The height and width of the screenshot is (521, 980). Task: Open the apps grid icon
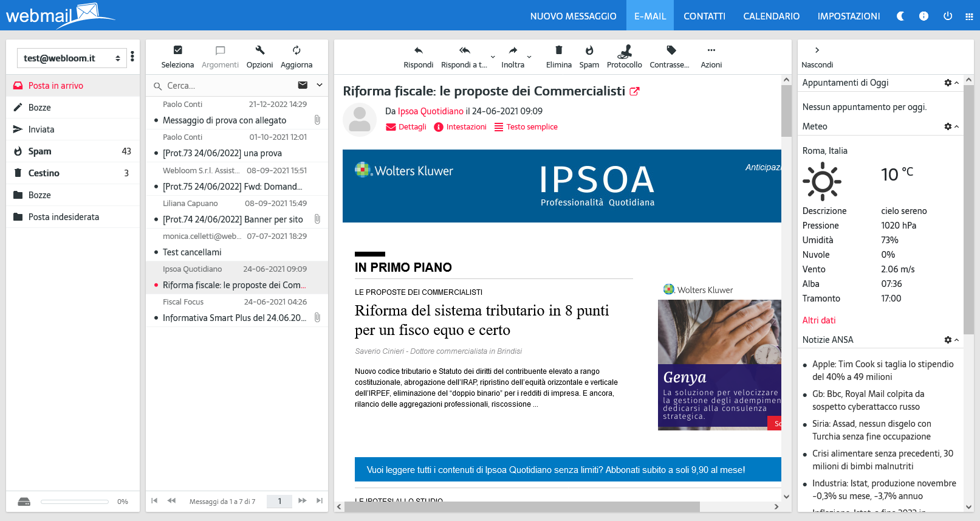pos(969,16)
